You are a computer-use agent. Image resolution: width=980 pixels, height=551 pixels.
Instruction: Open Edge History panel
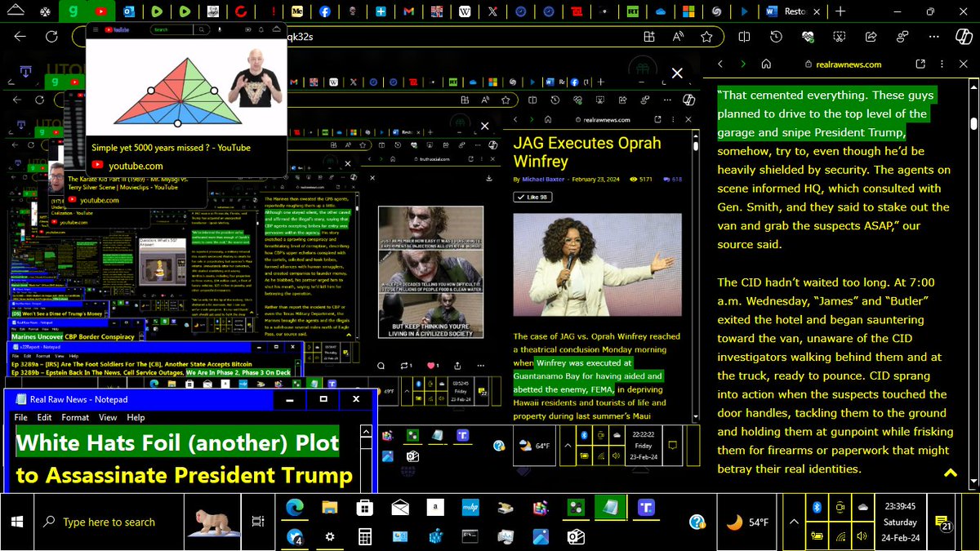(776, 37)
